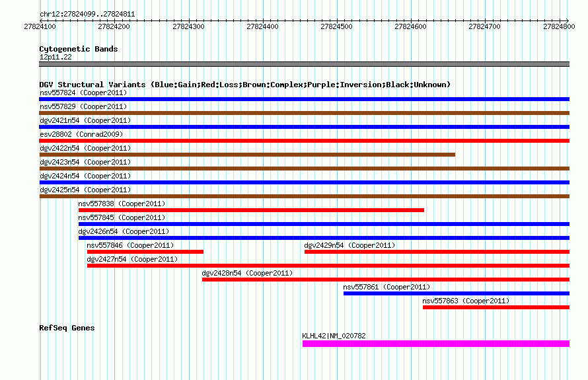
Task: Click ruler position 27824200
Action: (x=114, y=26)
